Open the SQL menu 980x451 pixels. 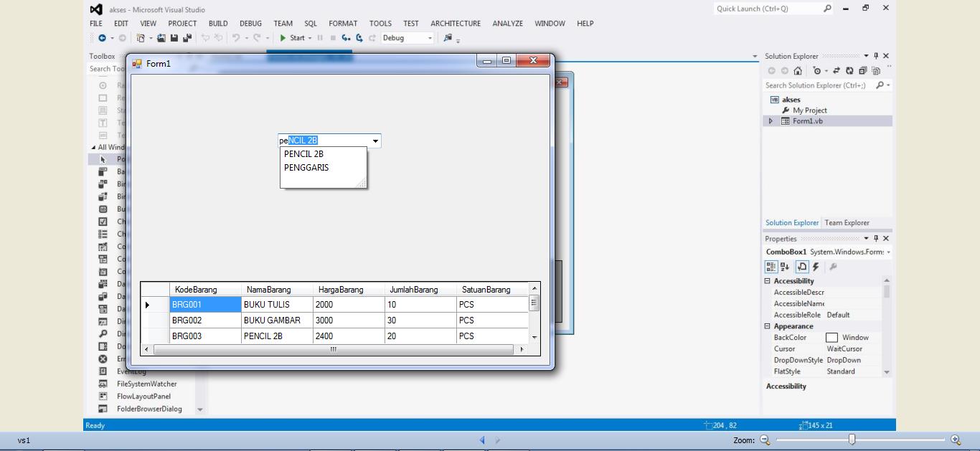pyautogui.click(x=310, y=24)
